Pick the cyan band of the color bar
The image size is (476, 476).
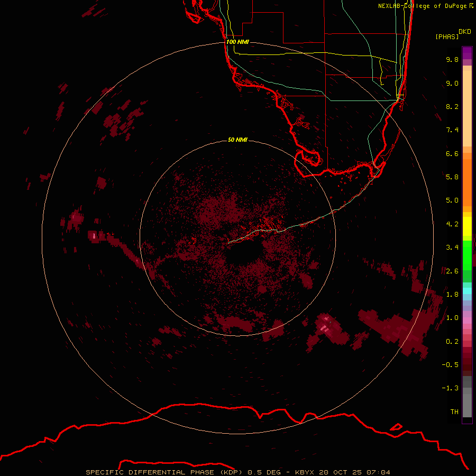click(467, 291)
